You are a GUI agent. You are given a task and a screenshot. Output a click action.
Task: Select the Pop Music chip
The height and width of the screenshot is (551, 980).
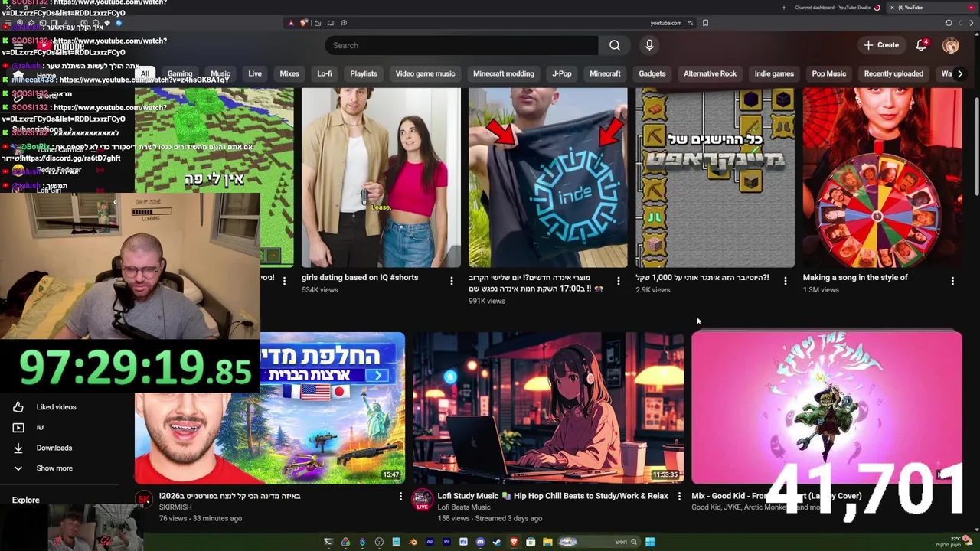click(829, 73)
